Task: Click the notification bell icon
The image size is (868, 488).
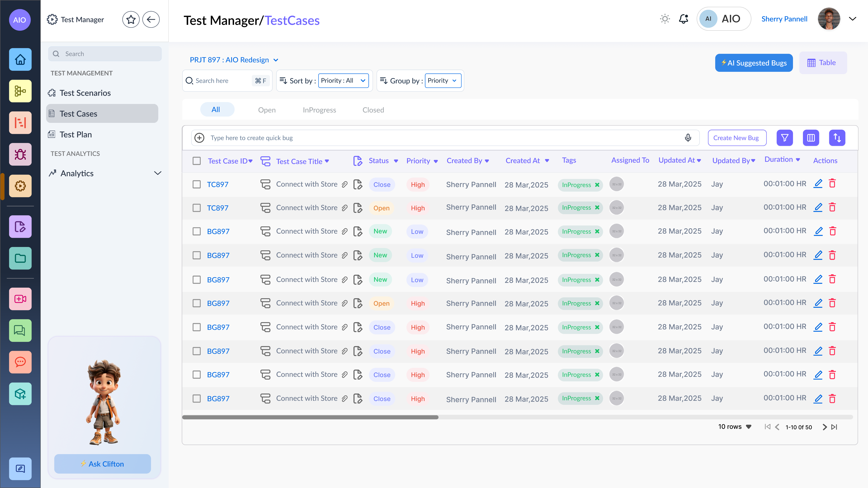Action: coord(683,19)
